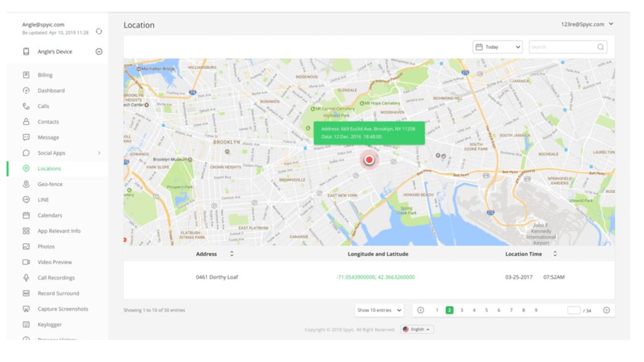The height and width of the screenshot is (362, 644).
Task: Expand the Social Apps submenu
Action: [99, 153]
